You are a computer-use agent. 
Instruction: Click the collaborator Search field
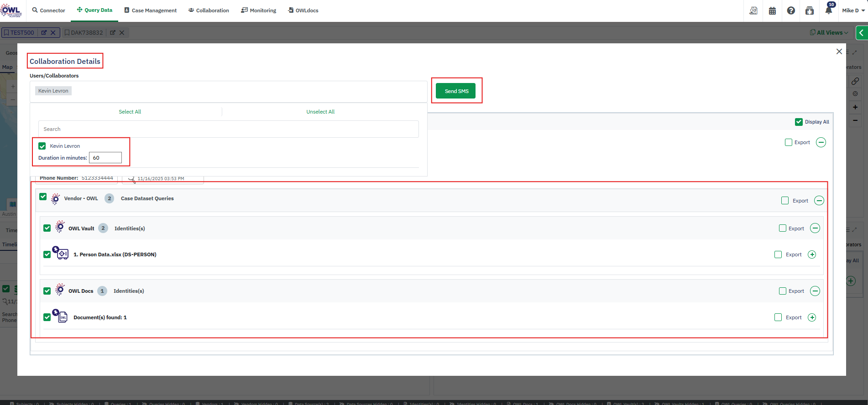tap(228, 129)
